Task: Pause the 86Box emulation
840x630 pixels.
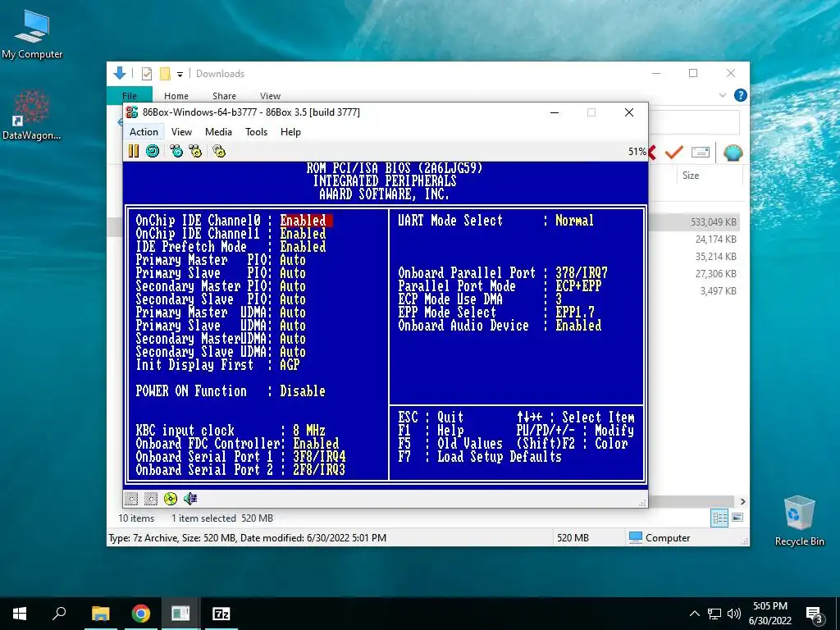Action: tap(134, 151)
